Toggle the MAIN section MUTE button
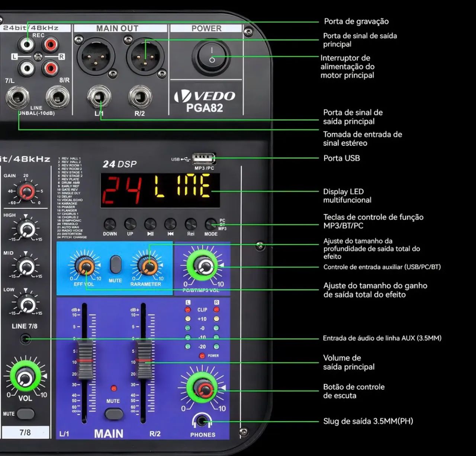 (114, 414)
